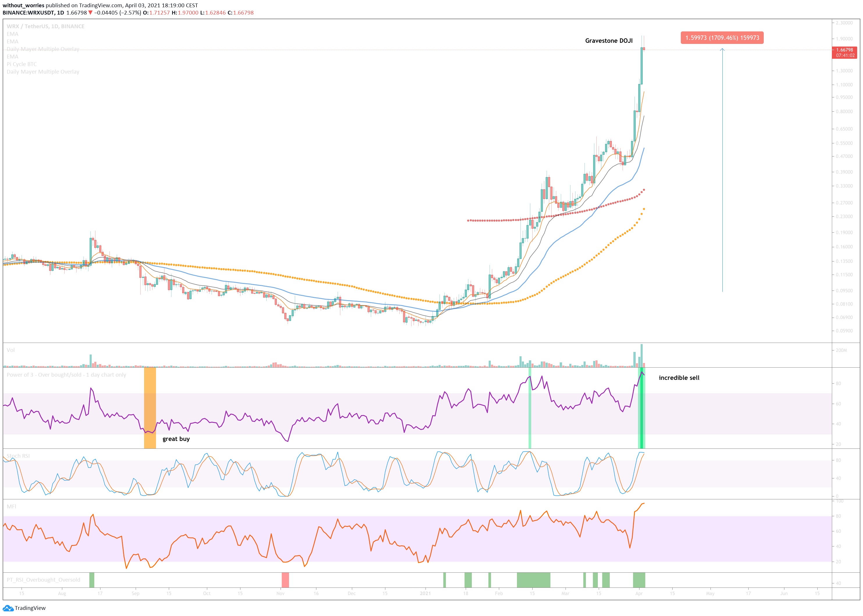Click the EMA legend just above Pi Cycle BTC
This screenshot has width=863, height=616.
click(13, 56)
